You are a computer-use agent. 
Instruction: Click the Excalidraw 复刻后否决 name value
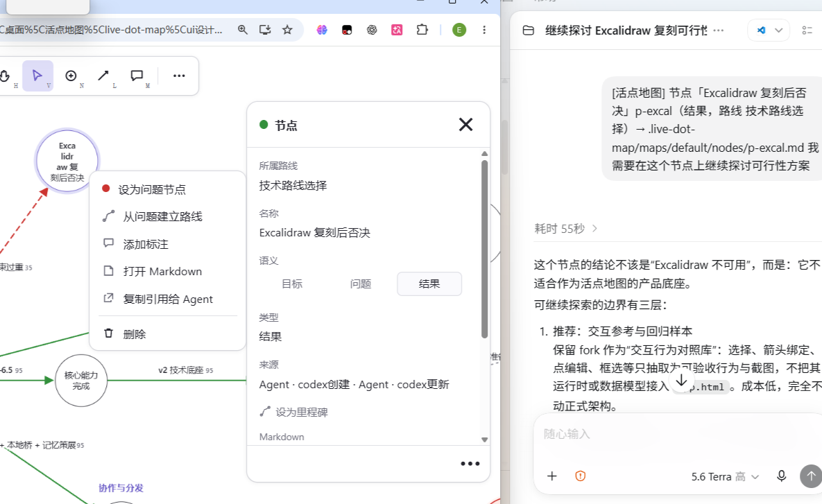point(314,233)
